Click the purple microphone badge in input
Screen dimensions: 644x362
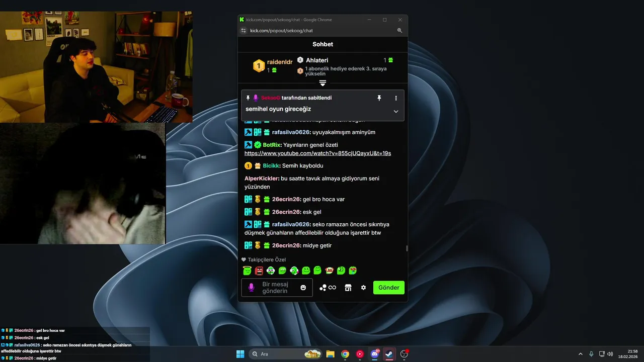252,288
